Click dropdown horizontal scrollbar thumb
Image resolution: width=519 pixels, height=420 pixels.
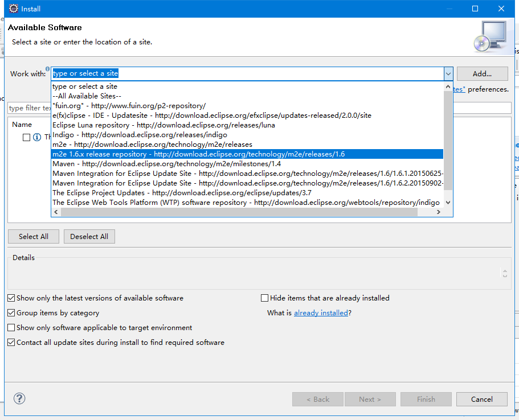239,212
